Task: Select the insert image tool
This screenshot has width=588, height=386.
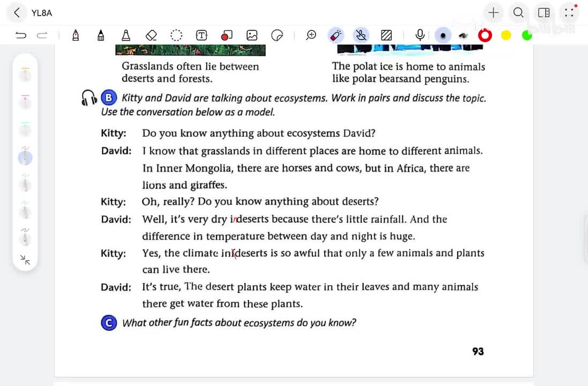Action: pos(252,35)
